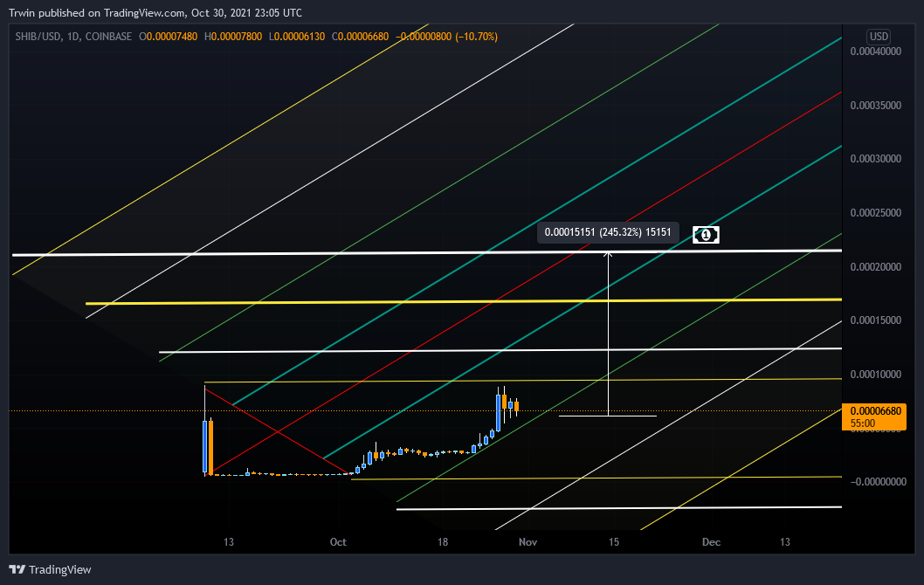Click the Oct date label on time axis
The height and width of the screenshot is (585, 924).
pyautogui.click(x=338, y=542)
